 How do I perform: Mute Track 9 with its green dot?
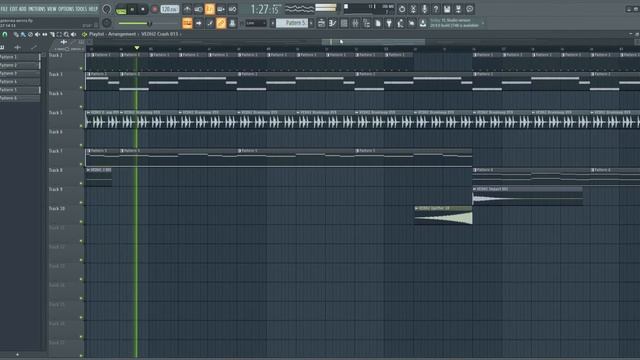coord(81,202)
